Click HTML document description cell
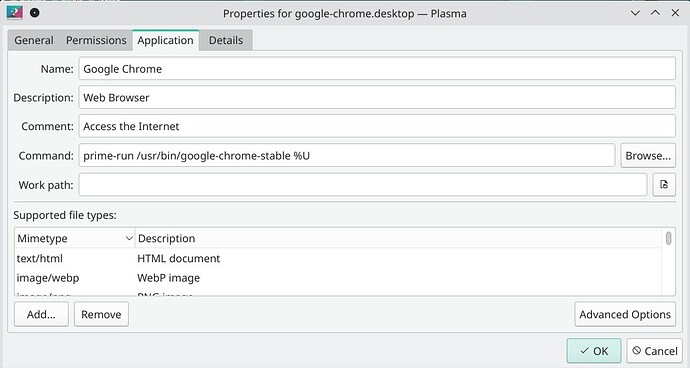Image resolution: width=690 pixels, height=368 pixels. tap(178, 258)
